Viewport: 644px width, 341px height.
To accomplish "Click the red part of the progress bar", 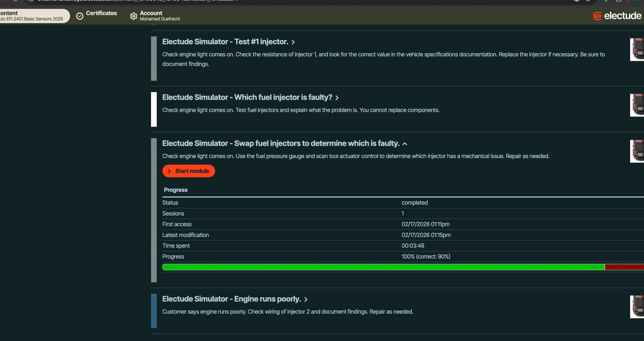I will point(624,267).
